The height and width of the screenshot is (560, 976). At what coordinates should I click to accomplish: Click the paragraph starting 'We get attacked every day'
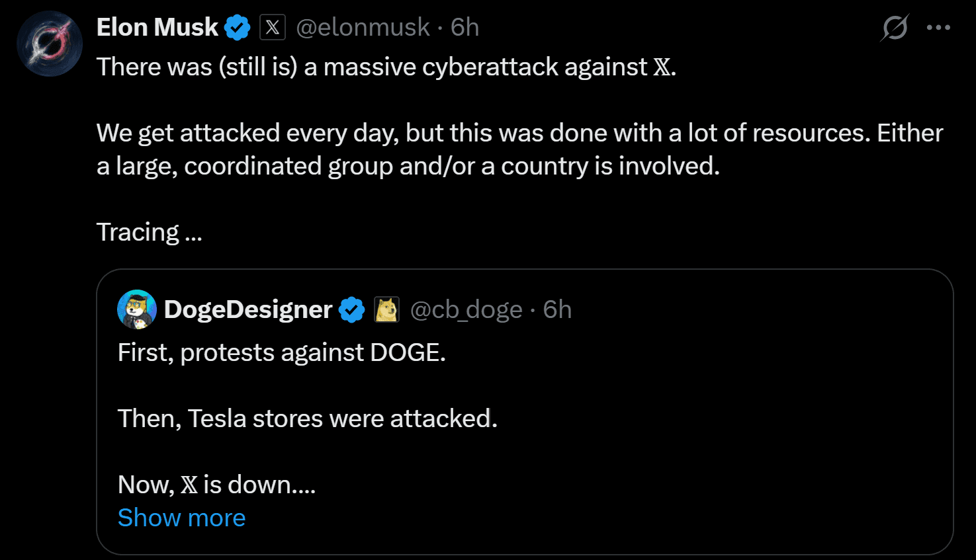(519, 149)
